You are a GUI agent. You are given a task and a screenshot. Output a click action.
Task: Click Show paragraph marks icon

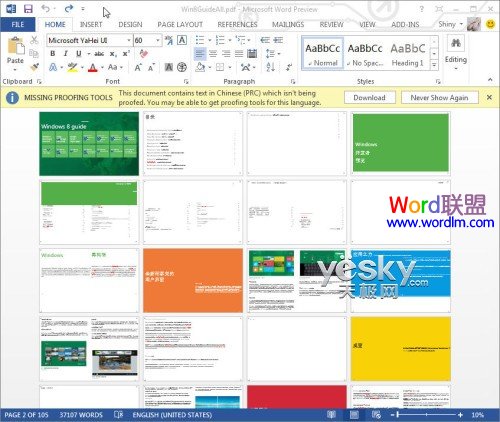[289, 67]
